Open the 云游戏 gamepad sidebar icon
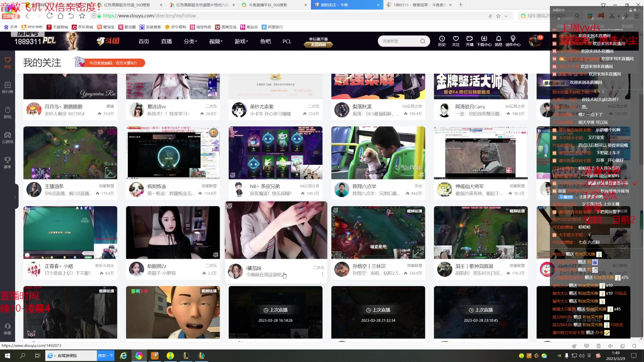Viewport: 644px width, 362px height. click(7, 137)
